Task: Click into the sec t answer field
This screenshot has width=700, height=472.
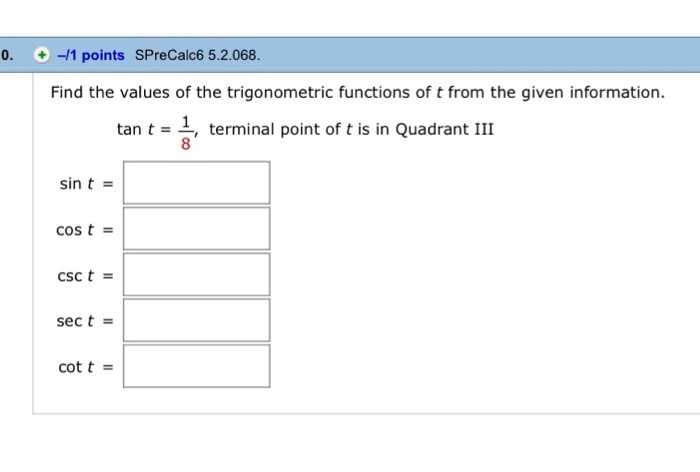Action: (x=197, y=321)
